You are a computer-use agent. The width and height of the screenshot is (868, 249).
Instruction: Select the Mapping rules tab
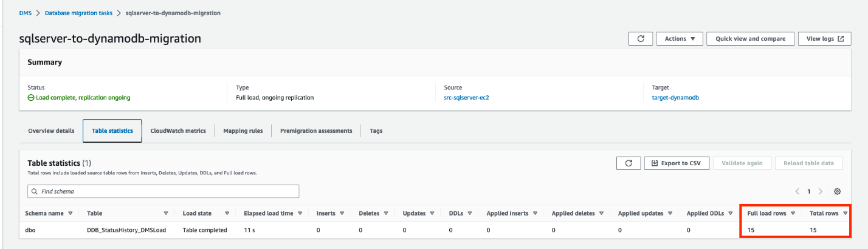click(243, 131)
